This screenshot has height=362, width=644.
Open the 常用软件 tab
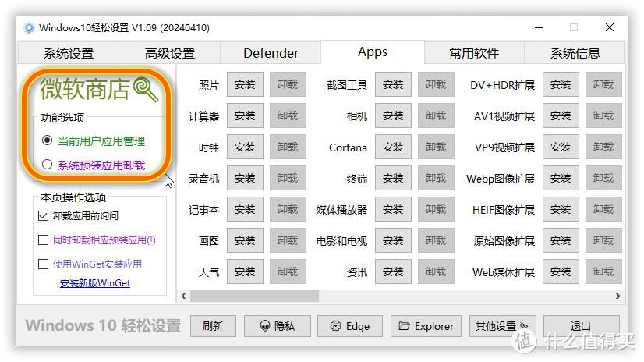474,53
